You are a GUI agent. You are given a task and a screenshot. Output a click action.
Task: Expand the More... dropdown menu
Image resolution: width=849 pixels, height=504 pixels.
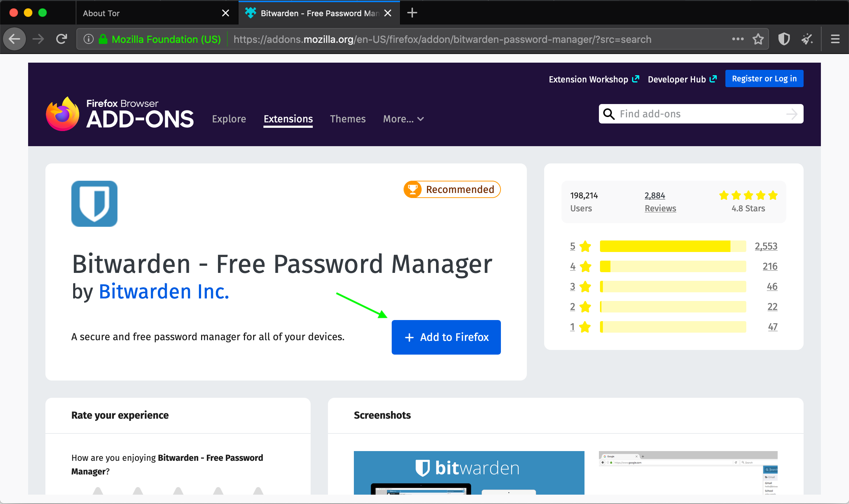(404, 119)
